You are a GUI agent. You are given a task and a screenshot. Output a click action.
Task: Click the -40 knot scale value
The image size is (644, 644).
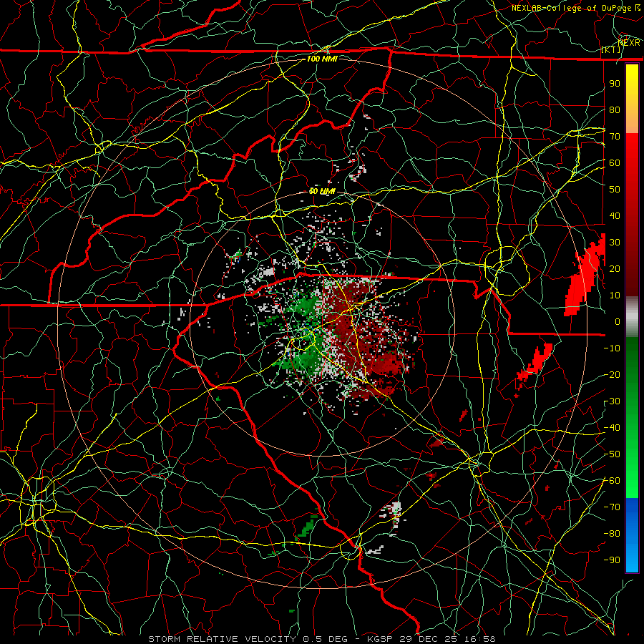click(612, 428)
